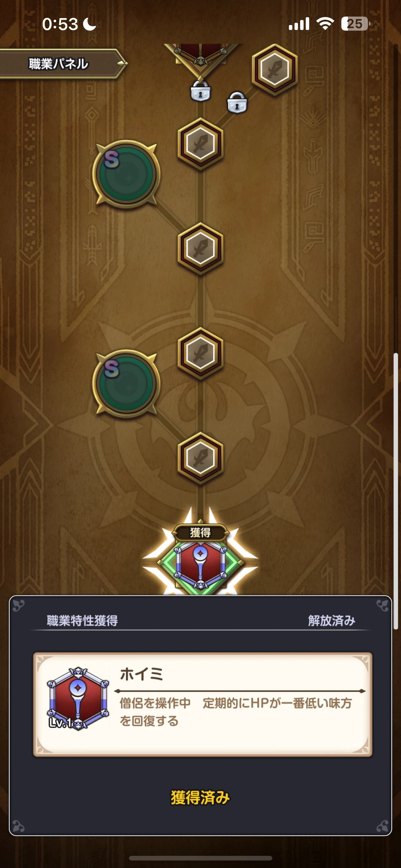
Task: Select the lower green S medallion node
Action: coord(126,383)
